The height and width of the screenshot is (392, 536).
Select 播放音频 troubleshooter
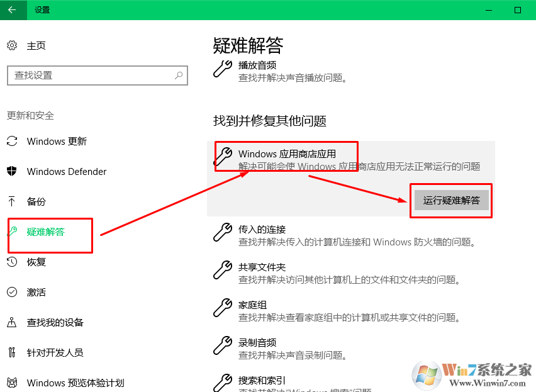[x=257, y=65]
